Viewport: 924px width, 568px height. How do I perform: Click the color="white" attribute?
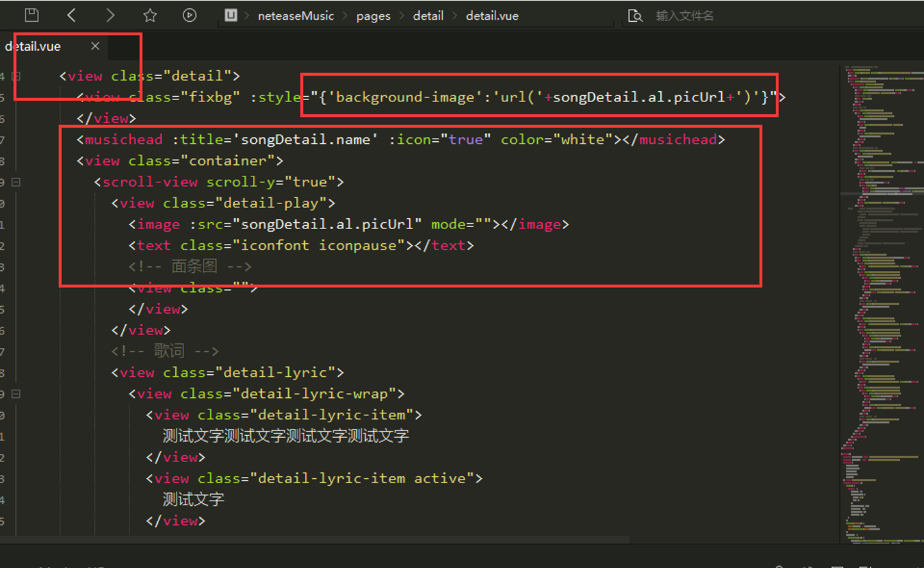click(x=557, y=139)
